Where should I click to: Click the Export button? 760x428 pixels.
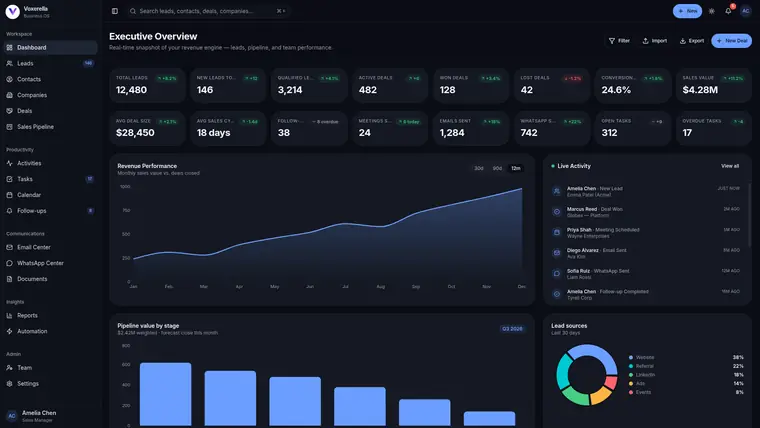[x=692, y=41]
